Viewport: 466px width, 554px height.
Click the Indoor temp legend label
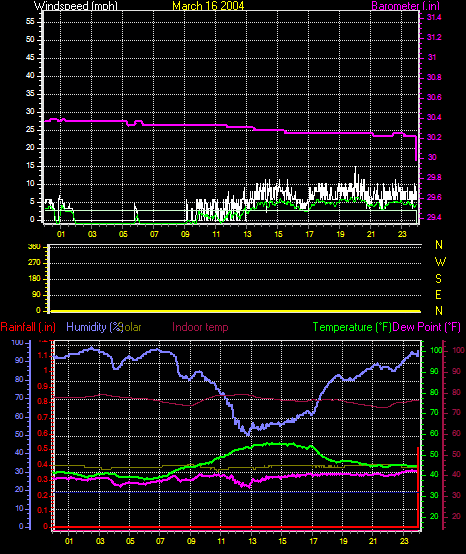[x=200, y=327]
